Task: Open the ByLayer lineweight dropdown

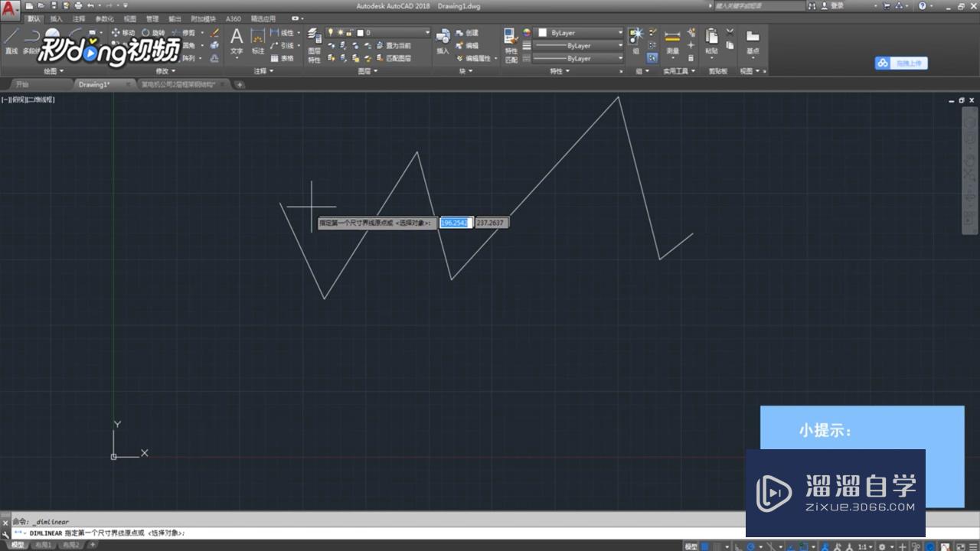Action: [x=579, y=46]
